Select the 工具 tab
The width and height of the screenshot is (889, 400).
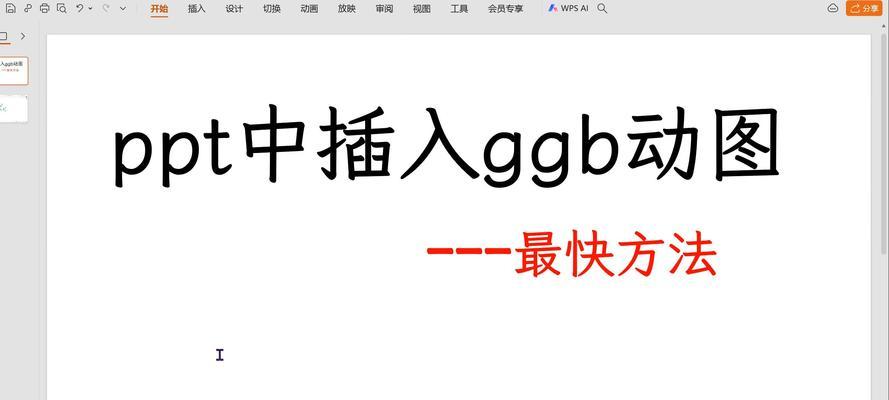point(459,9)
